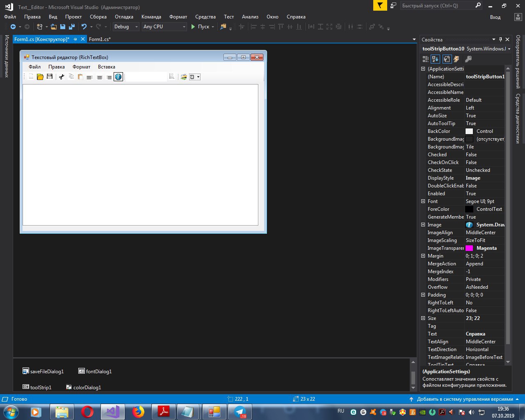Click the BackColor Control color swatch

(469, 131)
